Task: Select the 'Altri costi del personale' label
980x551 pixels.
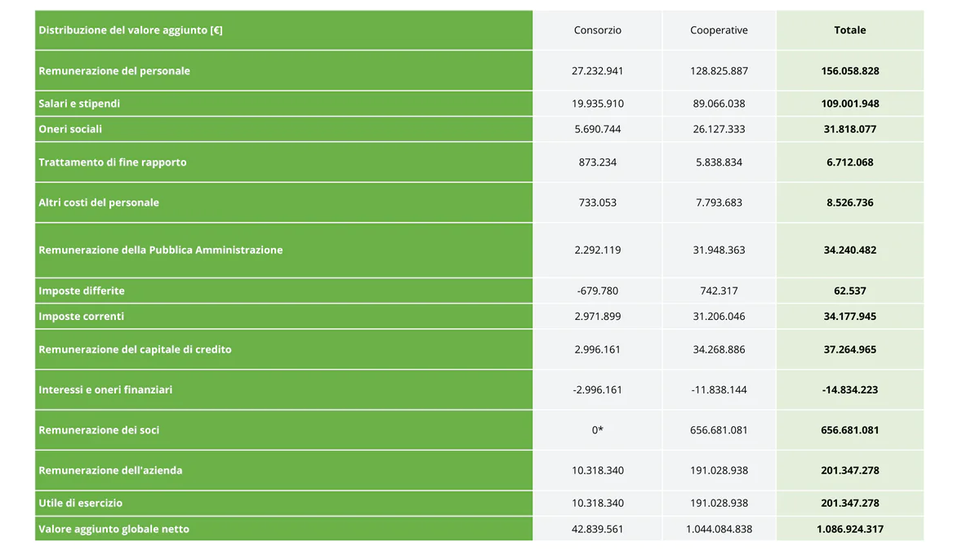Action: pyautogui.click(x=99, y=202)
